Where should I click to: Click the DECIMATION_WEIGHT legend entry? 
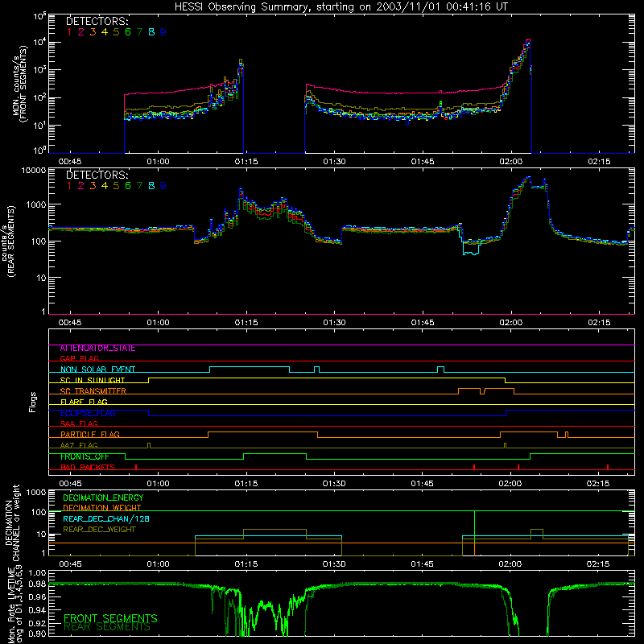[x=102, y=508]
